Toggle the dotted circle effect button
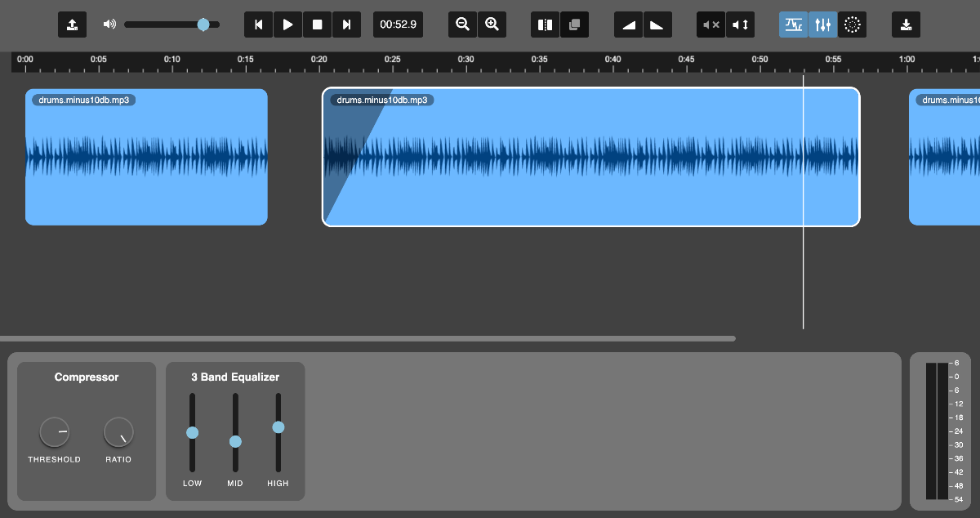Screen dimensions: 980x518 [852, 25]
